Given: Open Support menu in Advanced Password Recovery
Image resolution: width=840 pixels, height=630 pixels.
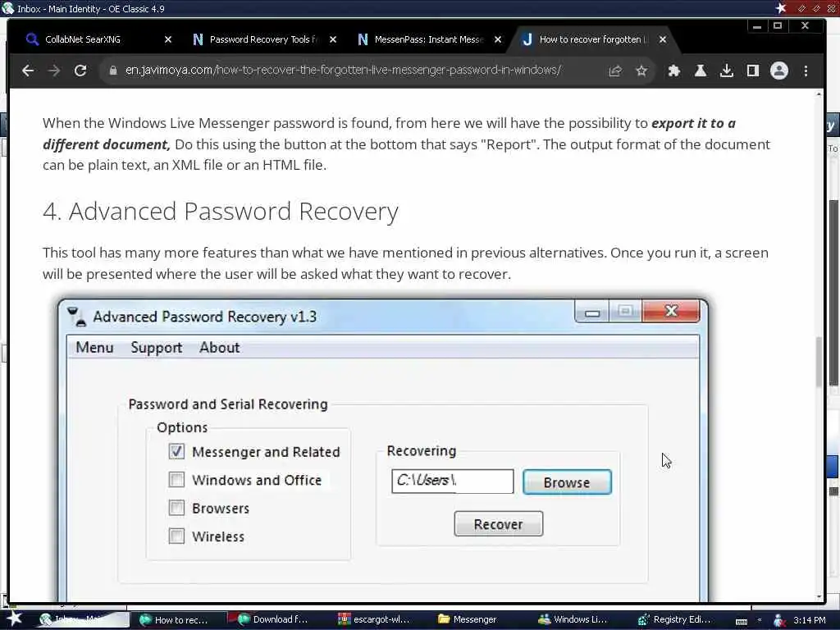Looking at the screenshot, I should [x=157, y=347].
